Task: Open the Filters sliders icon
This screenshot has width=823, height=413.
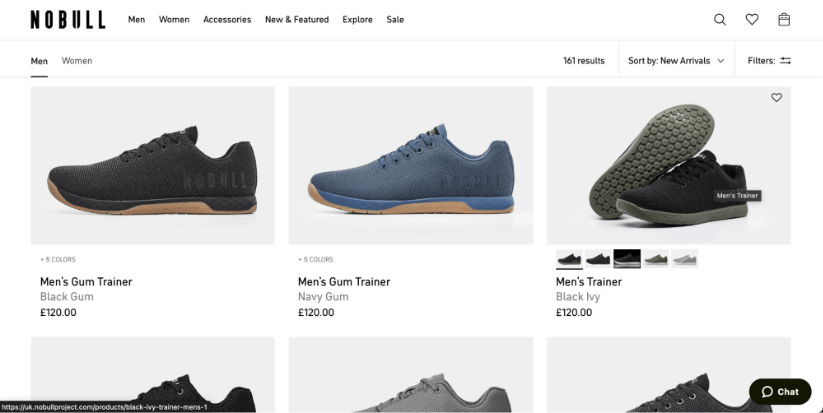Action: tap(786, 61)
